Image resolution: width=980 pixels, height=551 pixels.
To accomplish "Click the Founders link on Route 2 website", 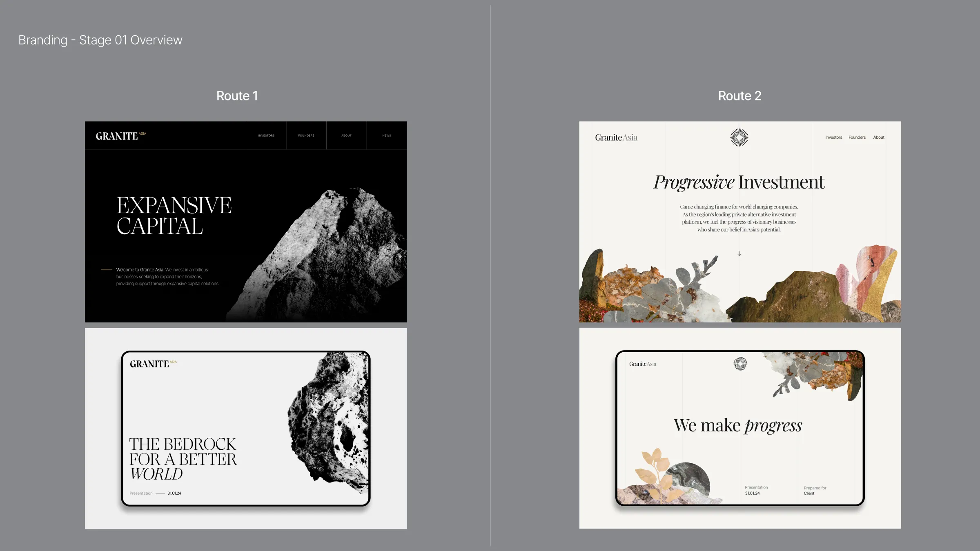I will 857,138.
